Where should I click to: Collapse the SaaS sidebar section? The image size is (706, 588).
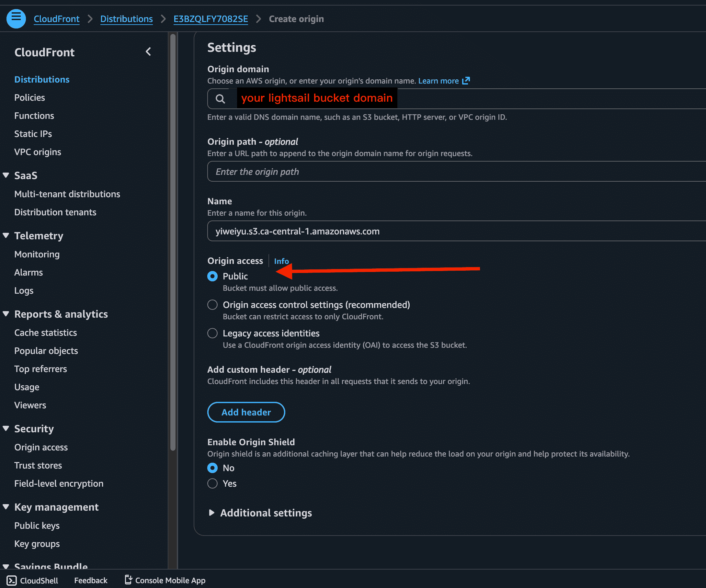(6, 175)
